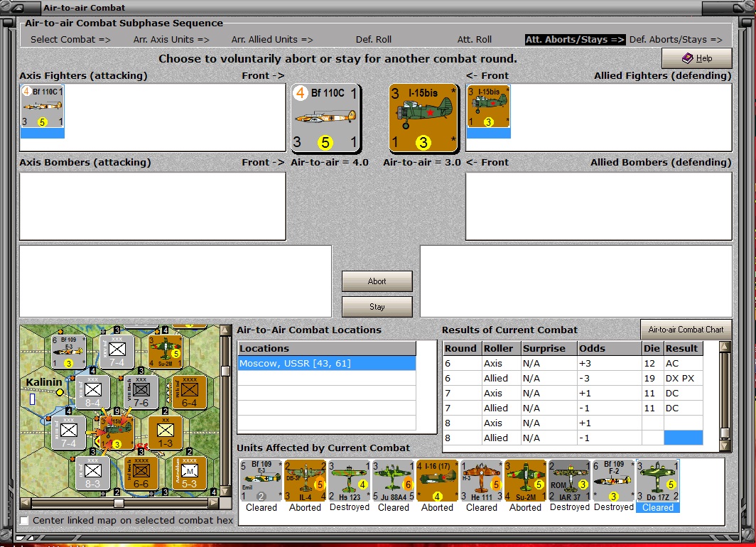Click the Abort button

(x=377, y=281)
